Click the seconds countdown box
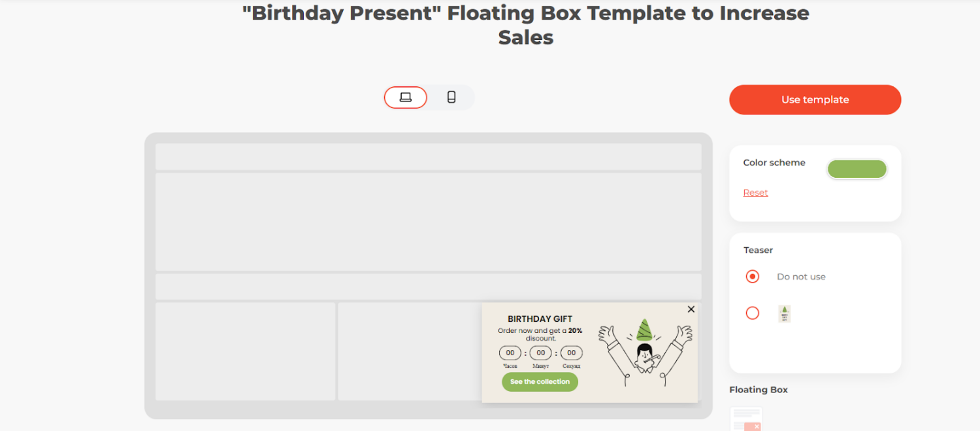980x431 pixels. pyautogui.click(x=572, y=353)
